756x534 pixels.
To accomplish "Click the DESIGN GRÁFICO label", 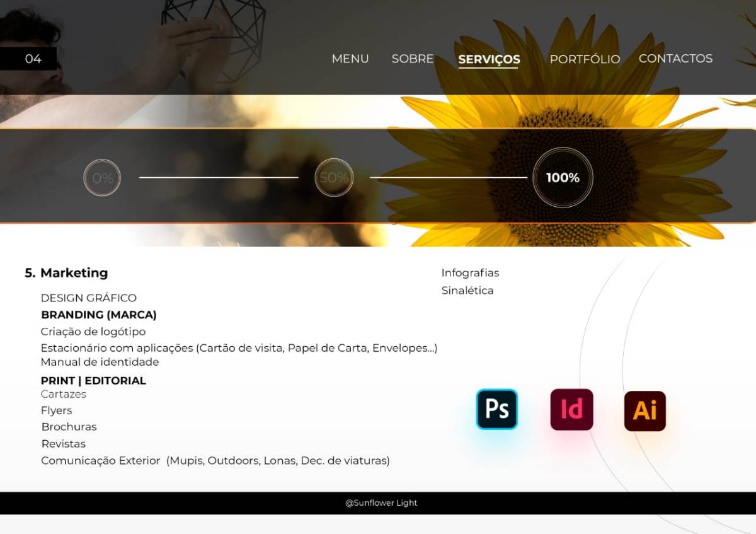I will [x=89, y=298].
